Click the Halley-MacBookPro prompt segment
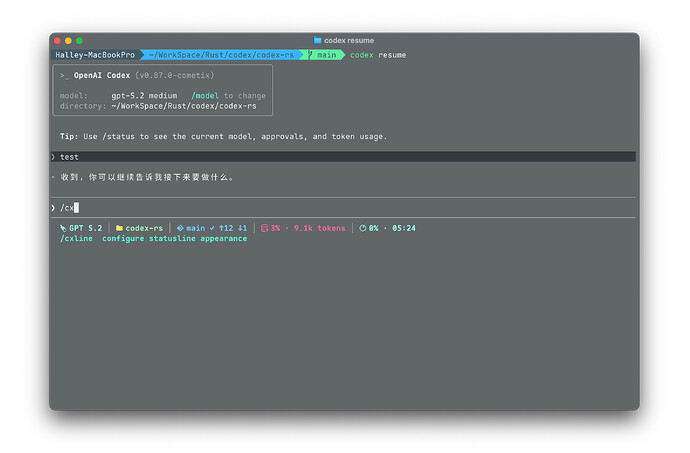The image size is (690, 453). tap(95, 55)
